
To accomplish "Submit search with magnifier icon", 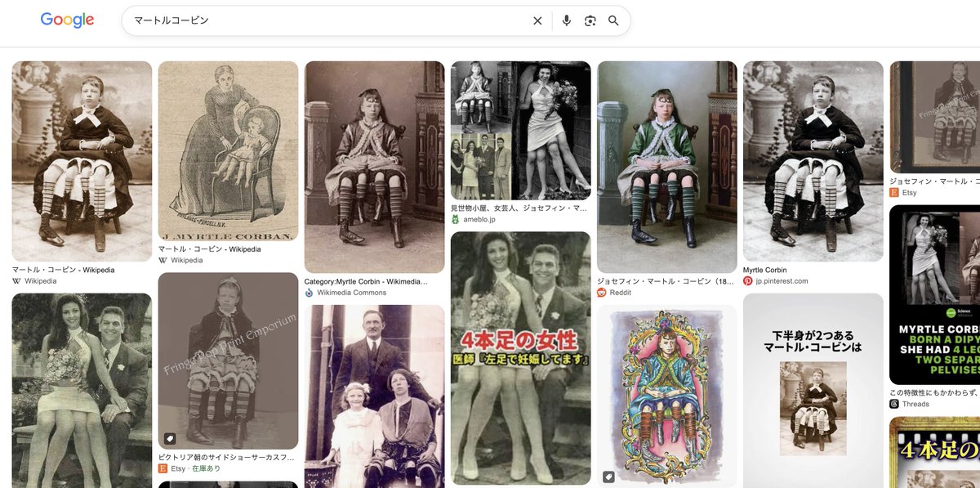I will 613,21.
